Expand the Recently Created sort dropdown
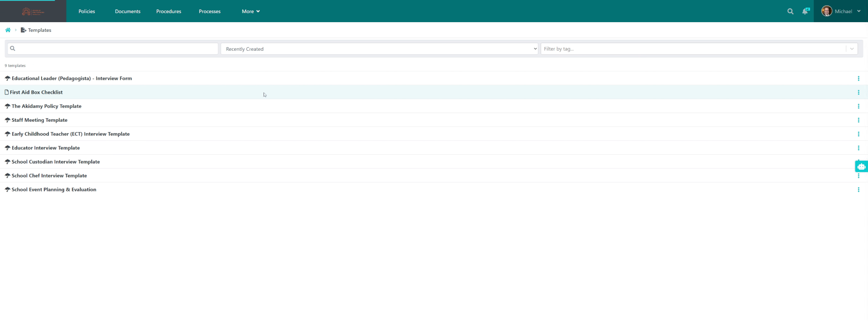This screenshot has height=321, width=868. point(379,49)
